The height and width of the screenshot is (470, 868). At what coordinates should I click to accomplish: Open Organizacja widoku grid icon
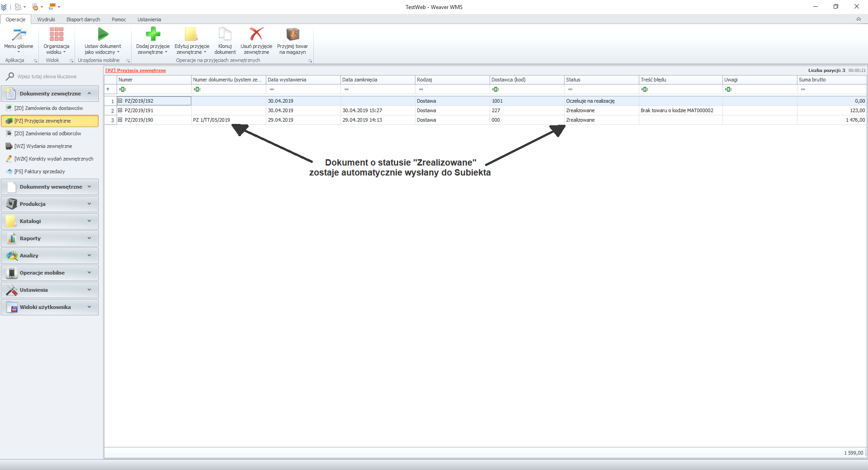tap(57, 34)
